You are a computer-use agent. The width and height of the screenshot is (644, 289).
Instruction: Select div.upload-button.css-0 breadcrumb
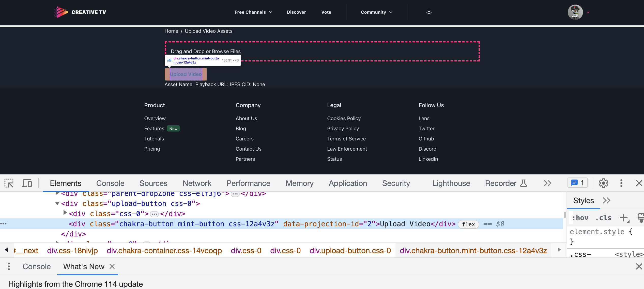(x=350, y=251)
